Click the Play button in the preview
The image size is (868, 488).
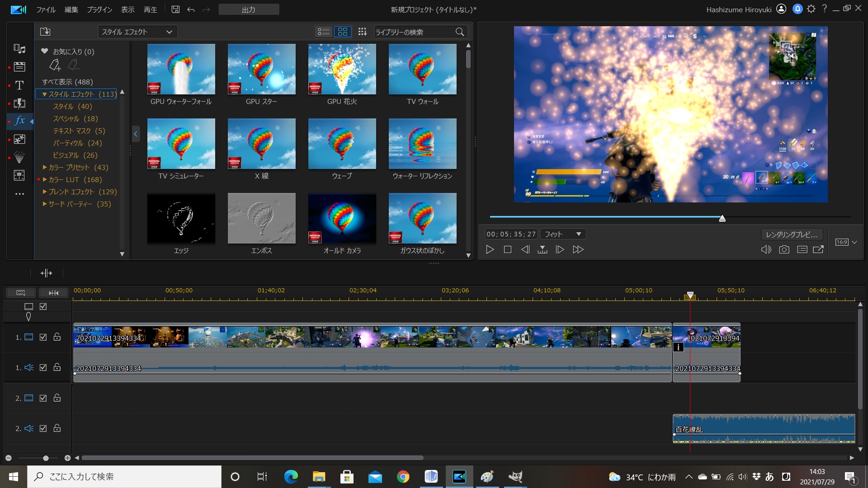pos(490,249)
